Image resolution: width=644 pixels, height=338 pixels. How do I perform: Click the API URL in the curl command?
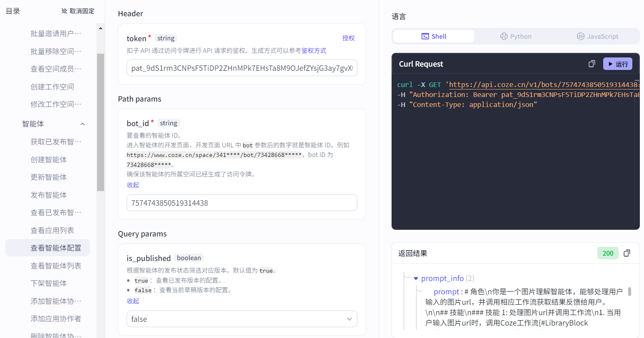tap(544, 84)
